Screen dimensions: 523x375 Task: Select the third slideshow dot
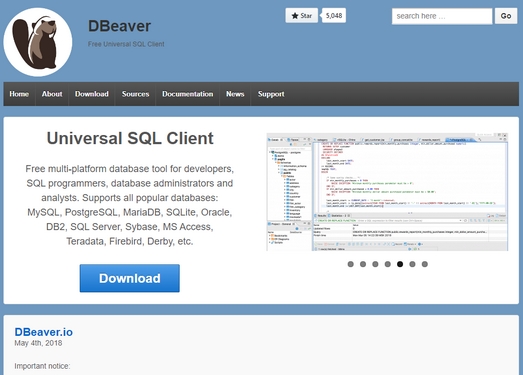pos(375,264)
